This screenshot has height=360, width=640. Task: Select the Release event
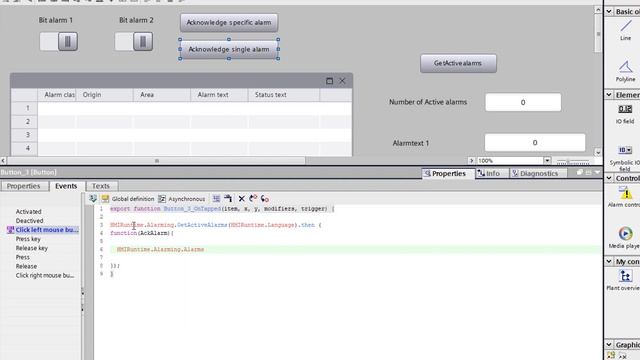pyautogui.click(x=26, y=266)
